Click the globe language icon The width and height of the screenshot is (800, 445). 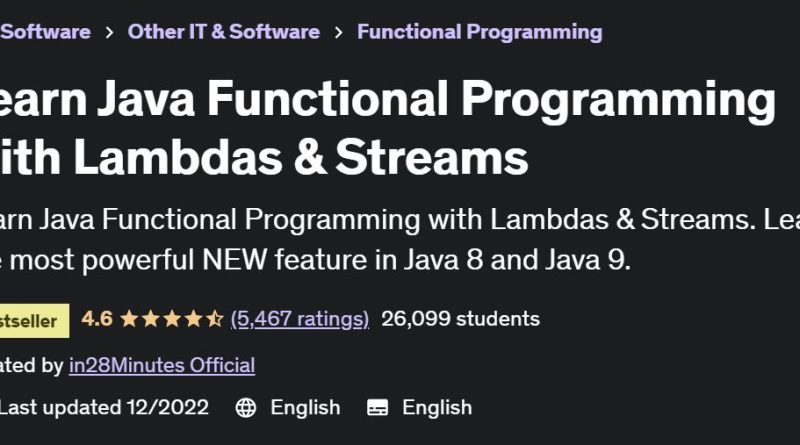[245, 408]
